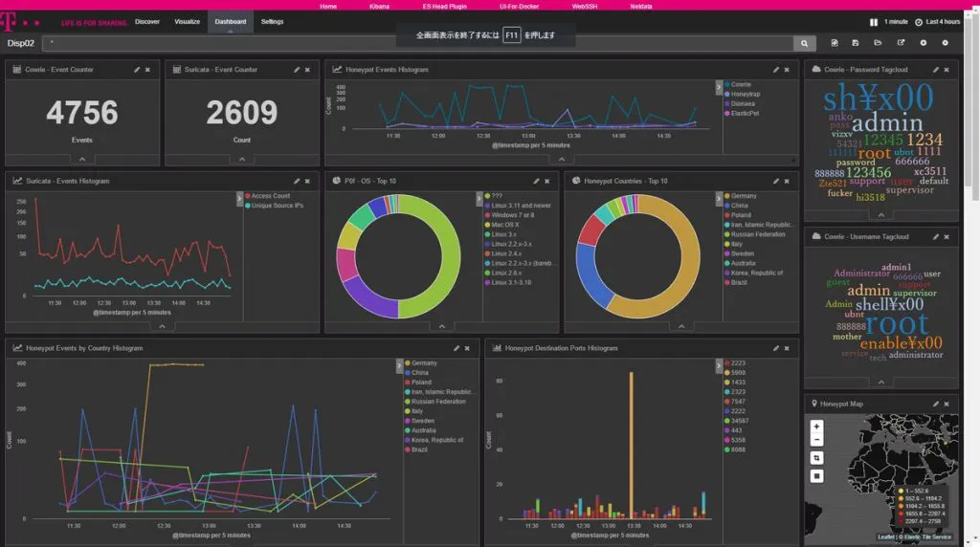The image size is (980, 547).
Task: Open the UI-For-Docker link in top bar
Action: 520,6
